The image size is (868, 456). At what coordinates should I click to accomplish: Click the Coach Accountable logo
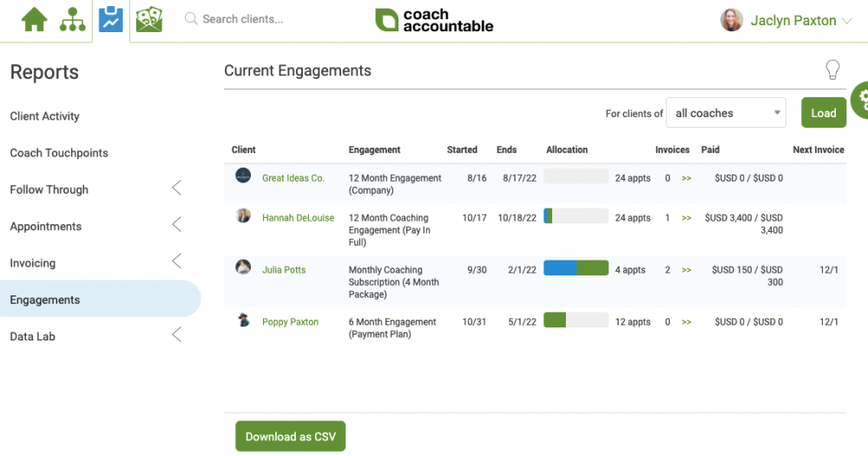[x=434, y=20]
